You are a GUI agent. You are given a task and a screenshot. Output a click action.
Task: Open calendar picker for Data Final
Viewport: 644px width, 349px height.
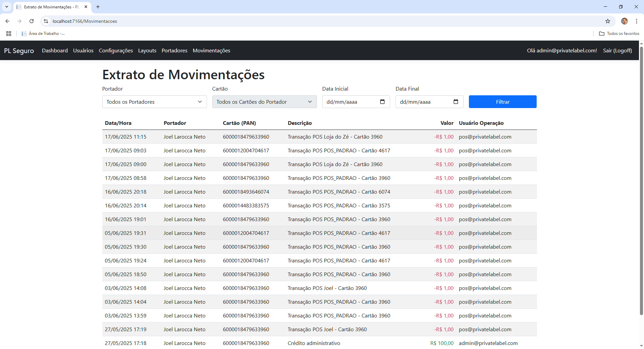point(455,102)
